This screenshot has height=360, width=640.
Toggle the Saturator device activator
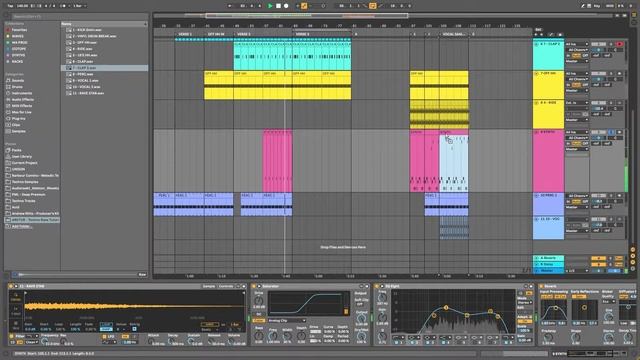pyautogui.click(x=254, y=287)
